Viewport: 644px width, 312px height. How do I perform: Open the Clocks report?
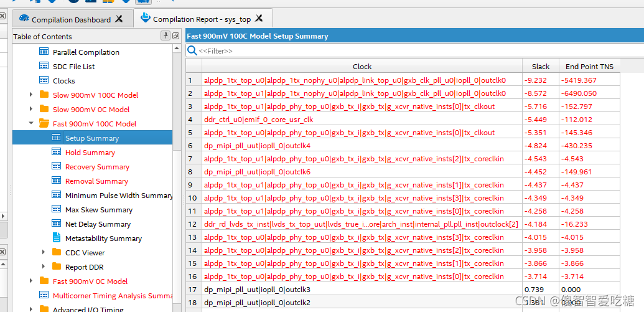[x=64, y=81]
